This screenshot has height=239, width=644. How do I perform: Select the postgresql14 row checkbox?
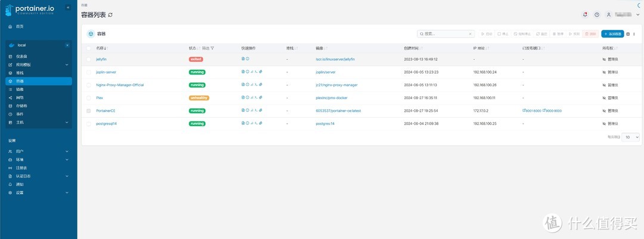88,124
